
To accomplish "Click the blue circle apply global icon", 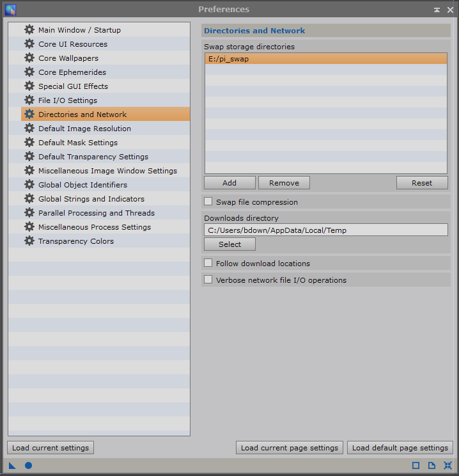I will click(28, 465).
